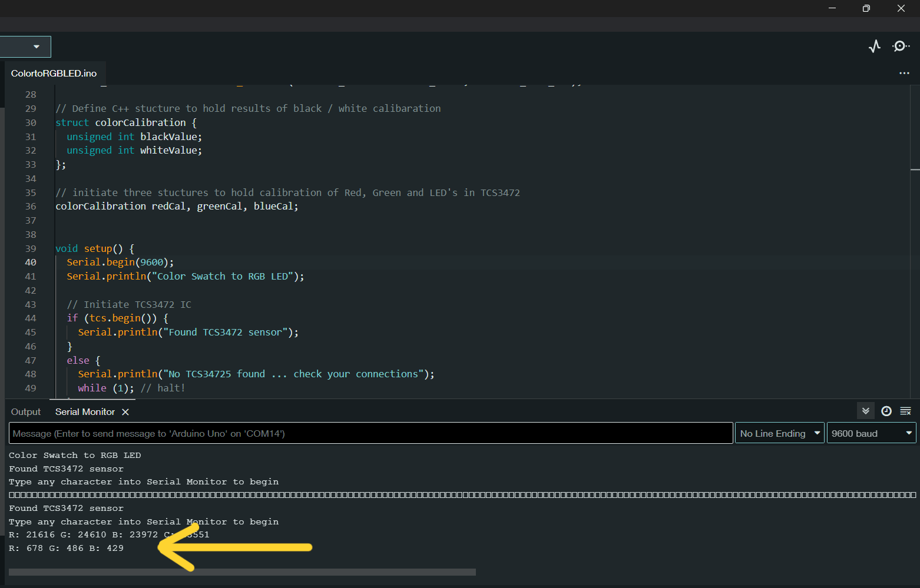Click the 'struct colorCalibration {' code line

click(126, 122)
